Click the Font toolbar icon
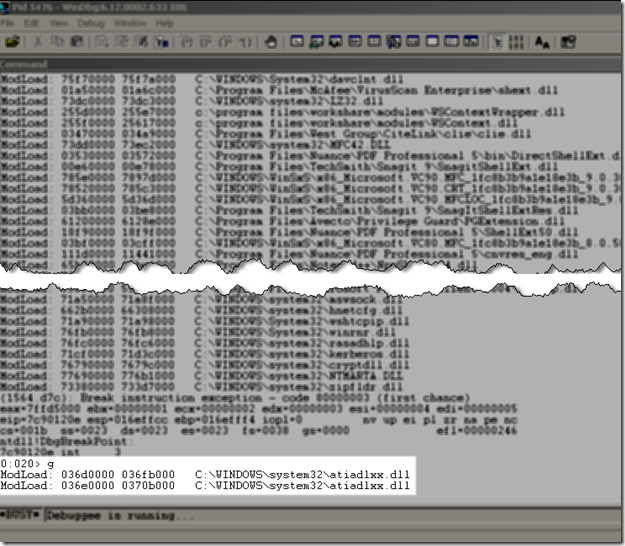Viewport: 625px width, 546px height. pyautogui.click(x=541, y=42)
